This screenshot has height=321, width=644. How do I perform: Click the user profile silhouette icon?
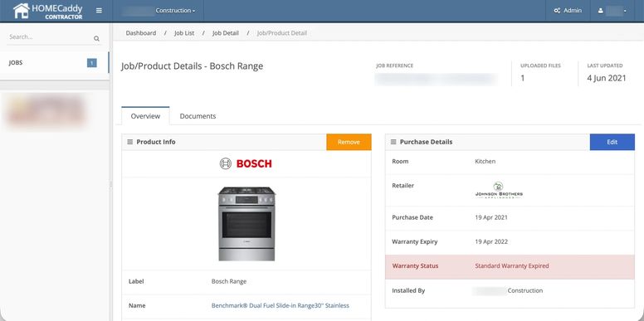[x=601, y=11]
